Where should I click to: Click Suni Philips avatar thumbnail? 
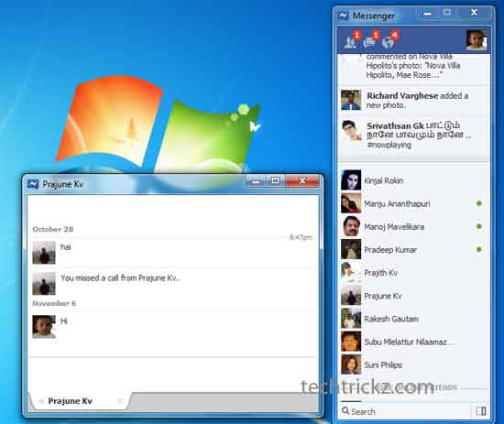coord(351,364)
